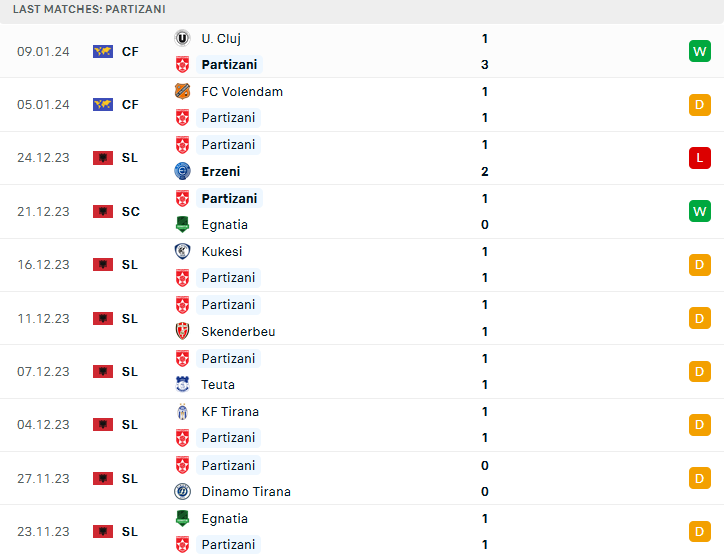Open the Egnatia link in 21.12.23 match

224,225
